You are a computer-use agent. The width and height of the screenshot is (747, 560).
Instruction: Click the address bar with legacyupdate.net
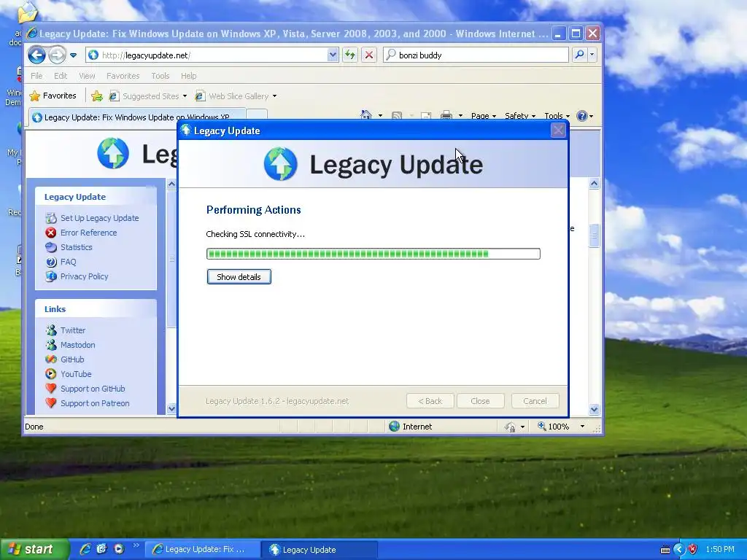pos(206,55)
